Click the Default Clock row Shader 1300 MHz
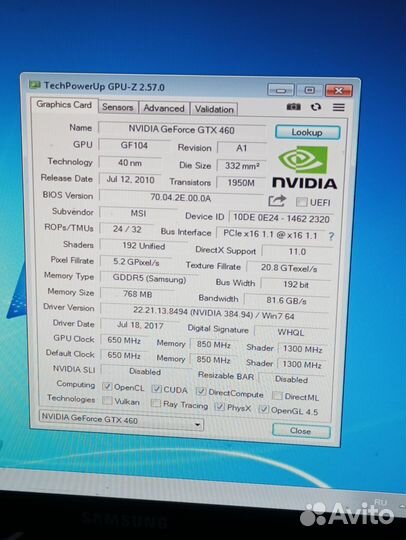 (302, 364)
